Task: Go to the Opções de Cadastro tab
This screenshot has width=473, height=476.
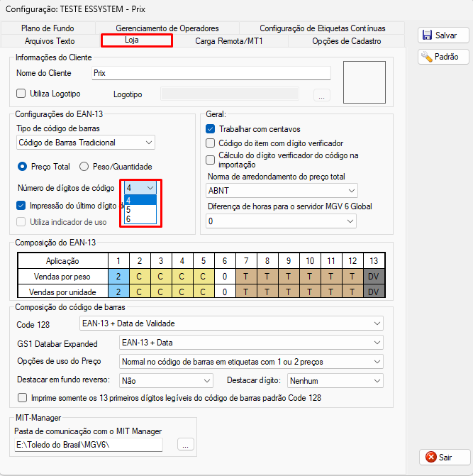Action: [347, 41]
